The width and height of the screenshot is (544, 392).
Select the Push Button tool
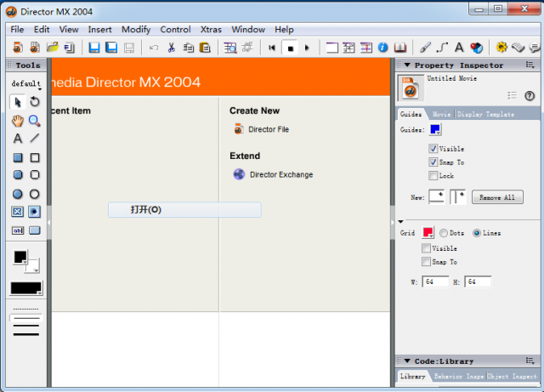tap(35, 230)
